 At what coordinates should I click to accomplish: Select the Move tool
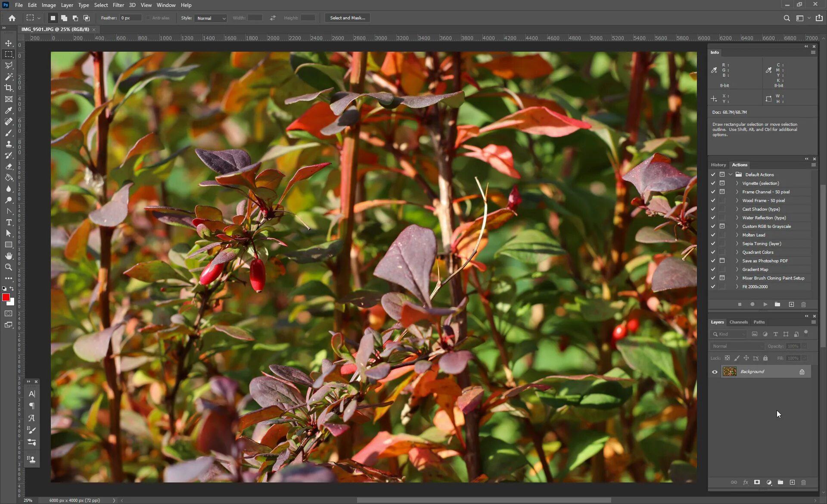pyautogui.click(x=9, y=43)
